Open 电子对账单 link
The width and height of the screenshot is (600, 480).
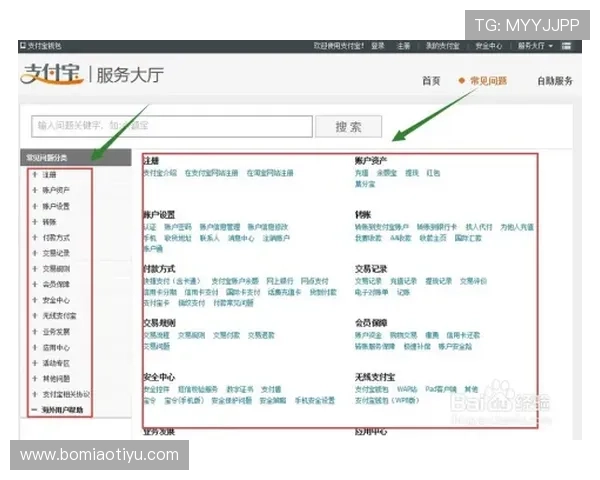pos(371,292)
